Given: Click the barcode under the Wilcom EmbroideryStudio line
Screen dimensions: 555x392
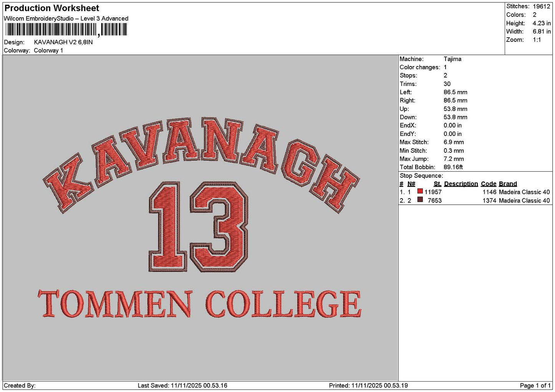Looking at the screenshot, I should click(x=66, y=30).
